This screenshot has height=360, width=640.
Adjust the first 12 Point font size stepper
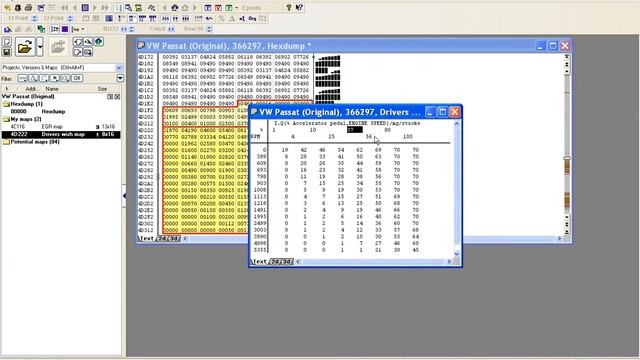coord(34,19)
